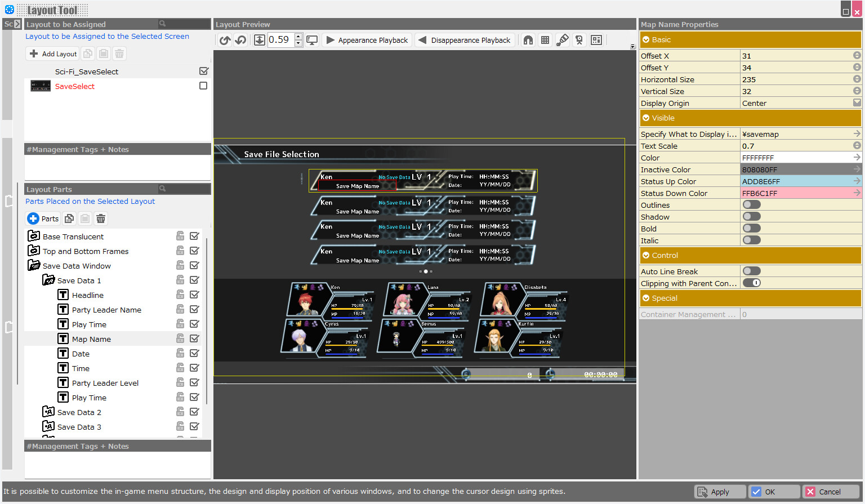Viewport: 865px width, 504px height.
Task: Select the Map Name part in the tree
Action: [x=92, y=338]
